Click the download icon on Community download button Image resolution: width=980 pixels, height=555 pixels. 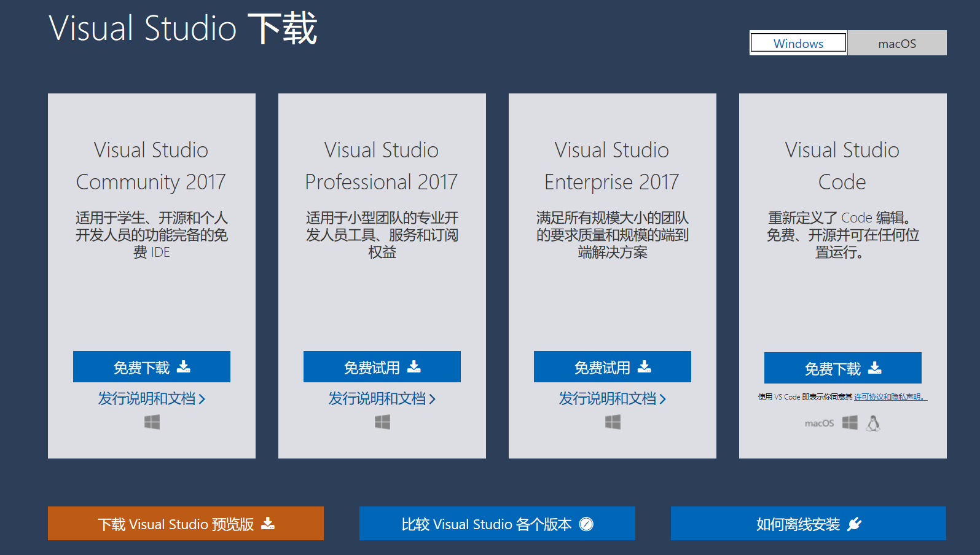click(x=184, y=367)
